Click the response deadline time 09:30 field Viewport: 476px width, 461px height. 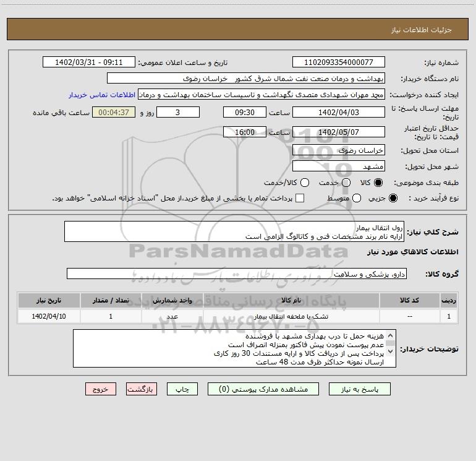245,112
